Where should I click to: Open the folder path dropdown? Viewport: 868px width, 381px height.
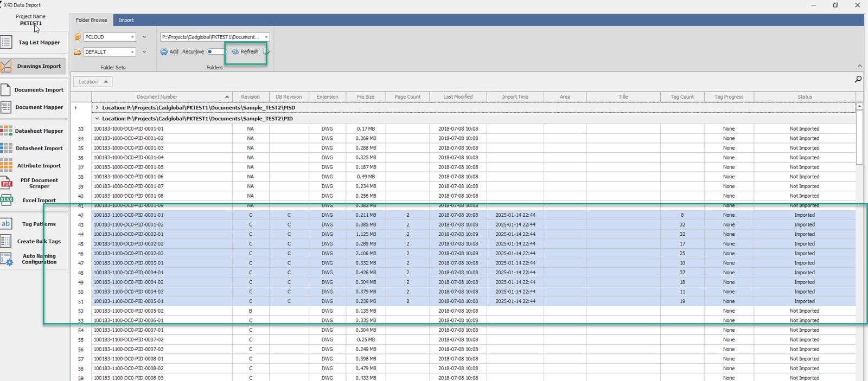click(x=266, y=37)
